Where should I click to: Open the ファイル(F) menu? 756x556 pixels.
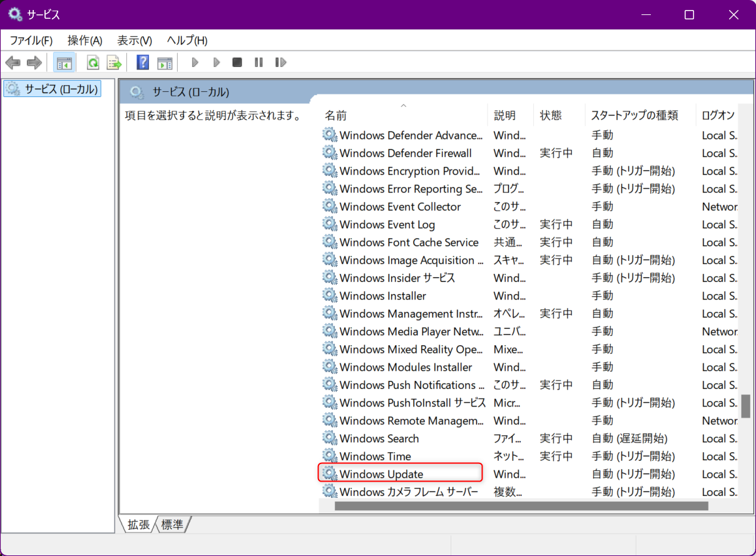point(31,41)
